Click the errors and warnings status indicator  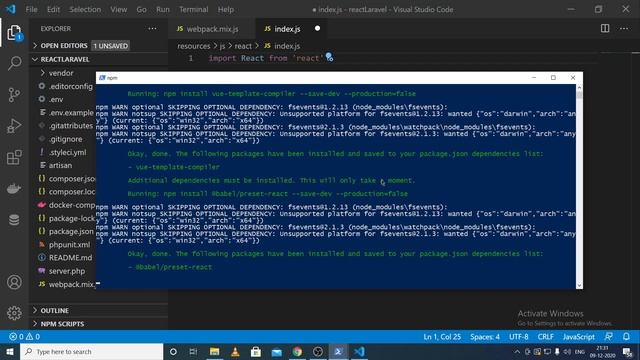tap(24, 337)
